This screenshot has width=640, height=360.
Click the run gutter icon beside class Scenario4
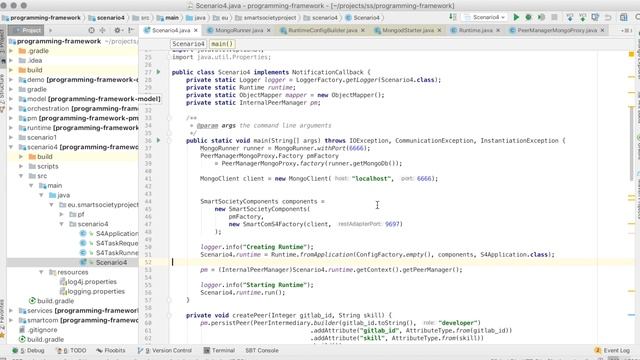click(158, 72)
